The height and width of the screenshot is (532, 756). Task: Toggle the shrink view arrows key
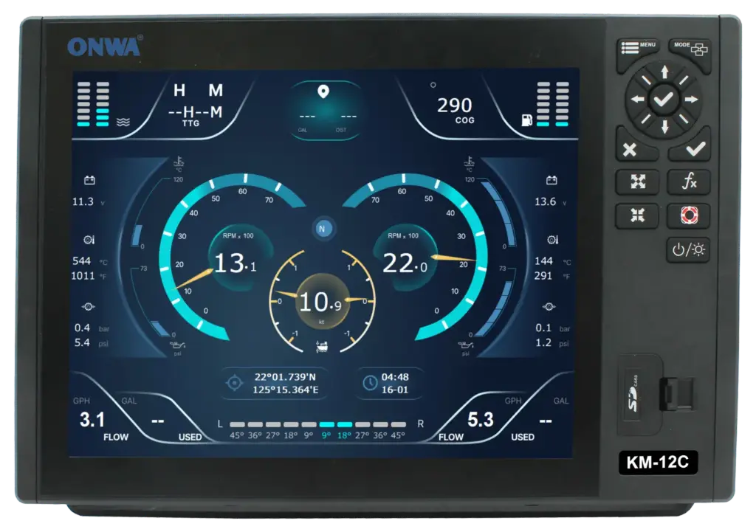pos(636,215)
